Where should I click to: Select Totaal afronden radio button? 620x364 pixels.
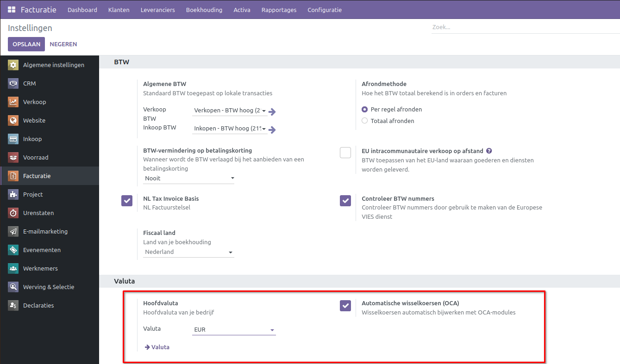pos(365,121)
